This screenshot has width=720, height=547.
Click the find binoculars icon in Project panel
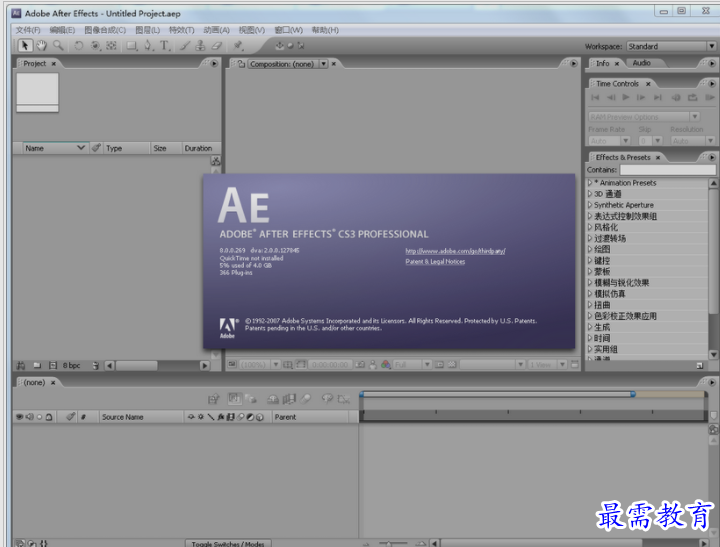20,366
